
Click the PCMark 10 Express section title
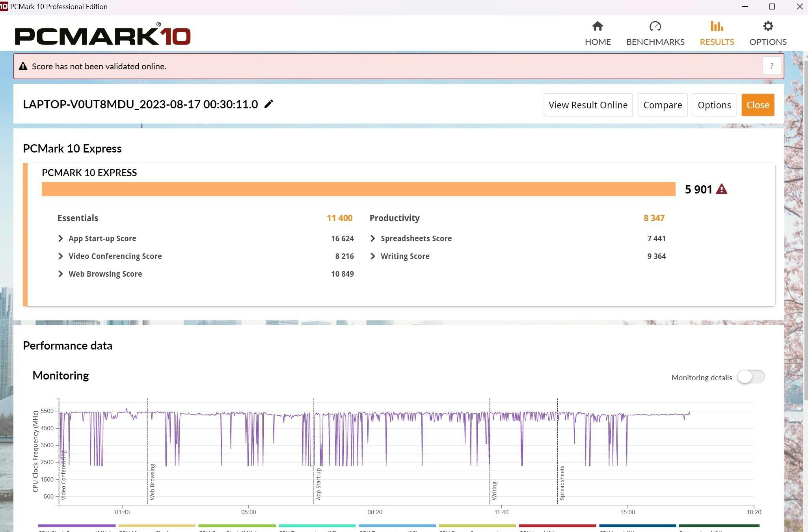(72, 149)
